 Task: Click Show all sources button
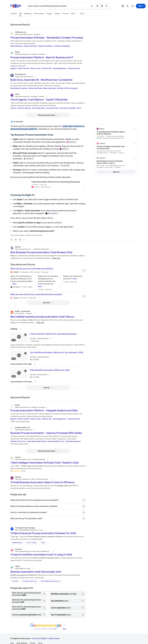(116, 172)
